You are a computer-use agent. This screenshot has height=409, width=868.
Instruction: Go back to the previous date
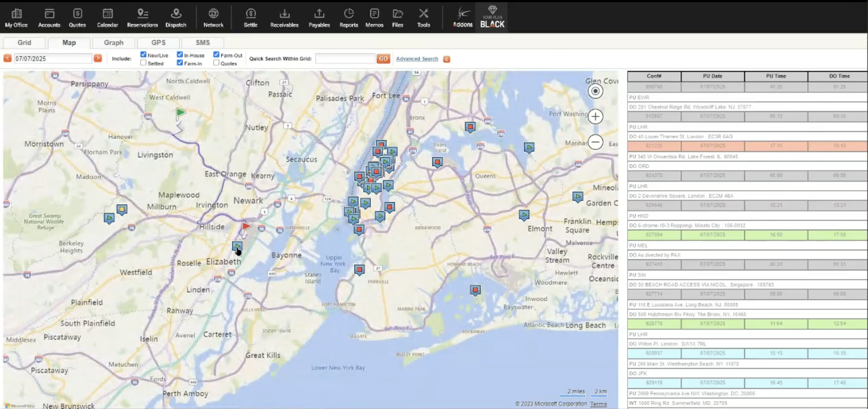7,58
